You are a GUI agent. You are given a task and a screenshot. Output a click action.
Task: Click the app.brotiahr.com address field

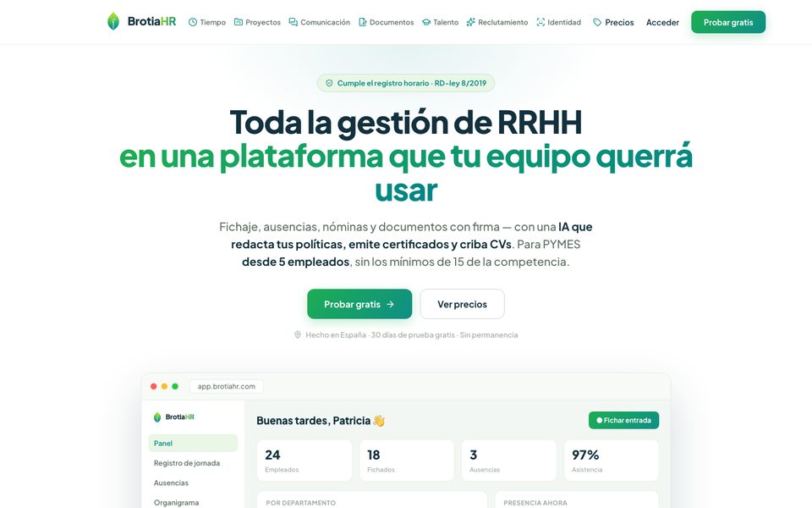point(227,386)
